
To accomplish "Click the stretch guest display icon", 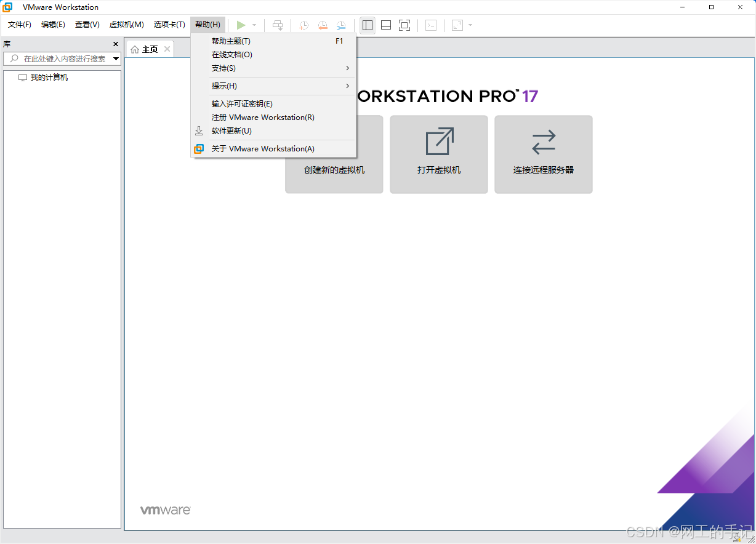I will point(457,25).
